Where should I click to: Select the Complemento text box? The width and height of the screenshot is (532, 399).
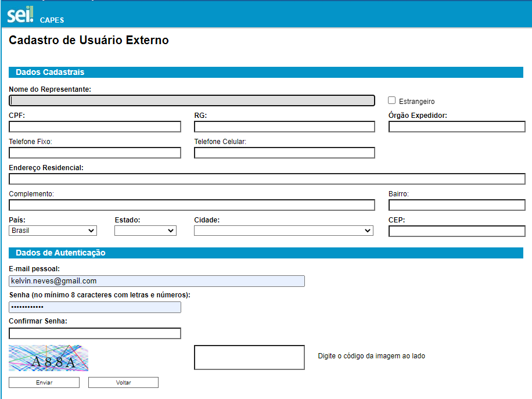[x=192, y=205]
